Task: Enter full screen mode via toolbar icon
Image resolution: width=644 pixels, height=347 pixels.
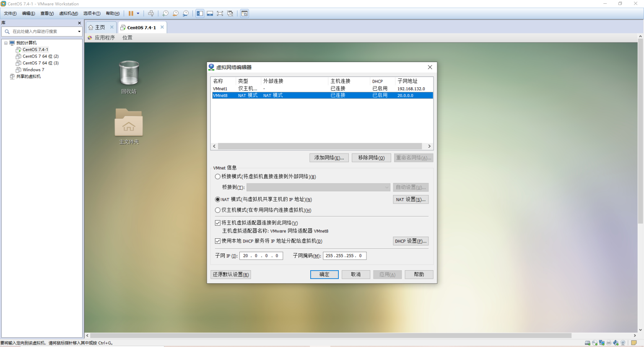Action: [x=220, y=13]
